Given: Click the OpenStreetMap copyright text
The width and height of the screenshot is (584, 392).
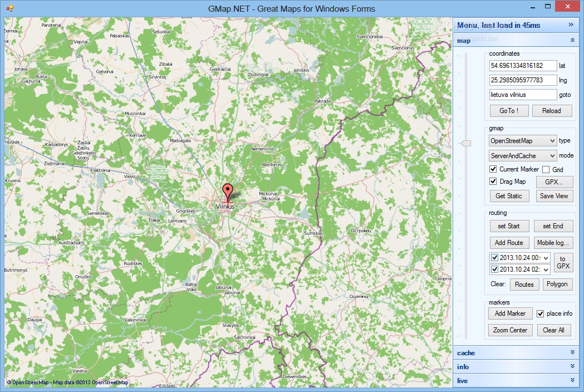Looking at the screenshot, I should coord(67,383).
